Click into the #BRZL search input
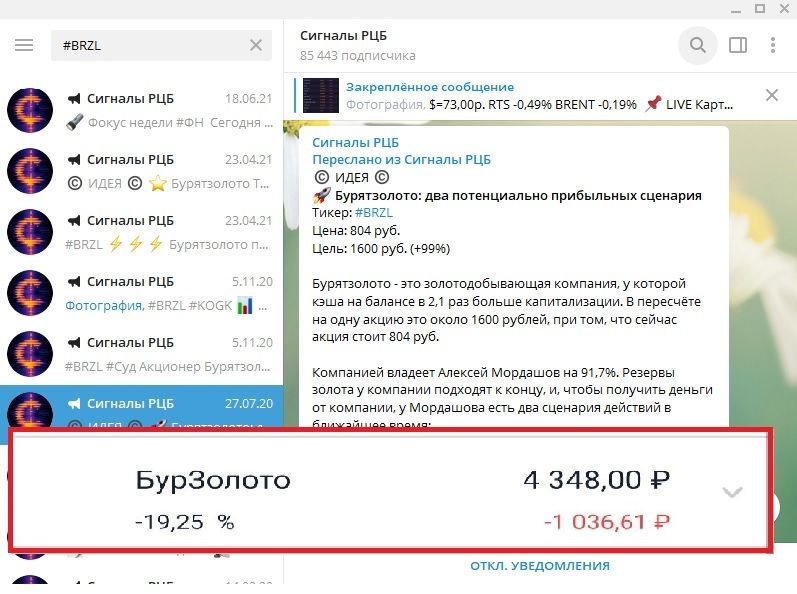This screenshot has width=797, height=594. tap(152, 45)
